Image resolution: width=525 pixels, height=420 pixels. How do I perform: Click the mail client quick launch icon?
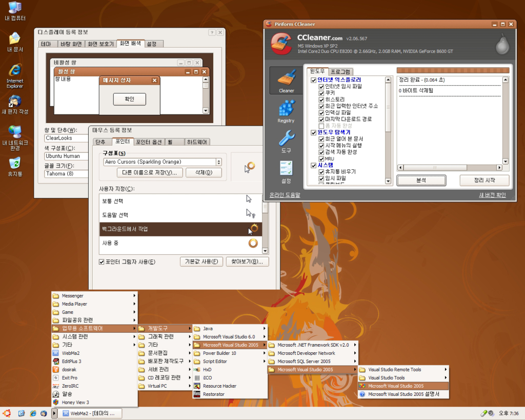[x=44, y=413]
